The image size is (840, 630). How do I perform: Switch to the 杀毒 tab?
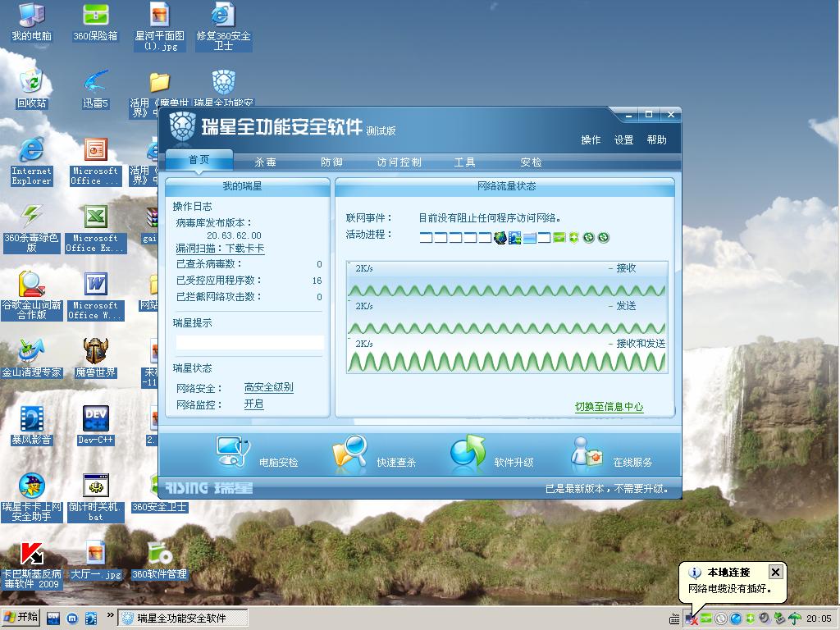click(x=265, y=162)
